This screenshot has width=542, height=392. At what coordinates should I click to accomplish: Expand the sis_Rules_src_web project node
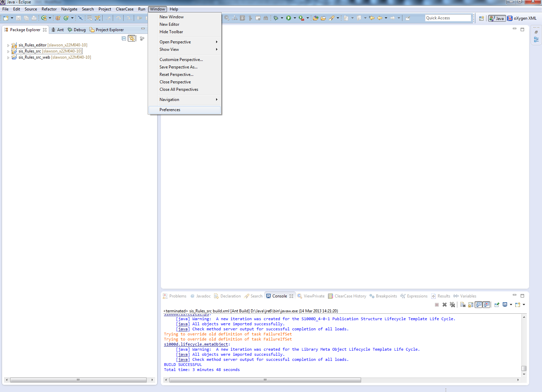(8, 57)
